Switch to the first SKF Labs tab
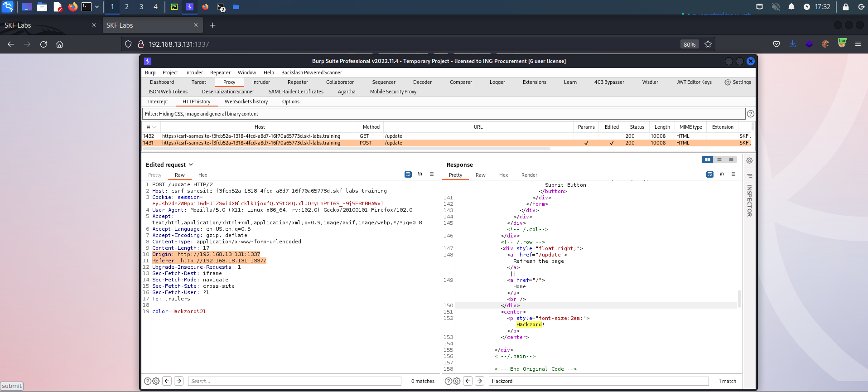 tap(50, 25)
